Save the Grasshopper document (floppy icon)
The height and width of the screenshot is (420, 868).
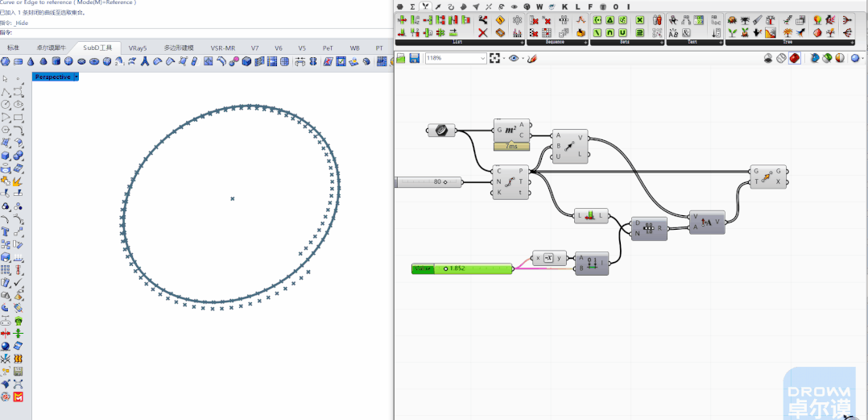click(x=414, y=58)
